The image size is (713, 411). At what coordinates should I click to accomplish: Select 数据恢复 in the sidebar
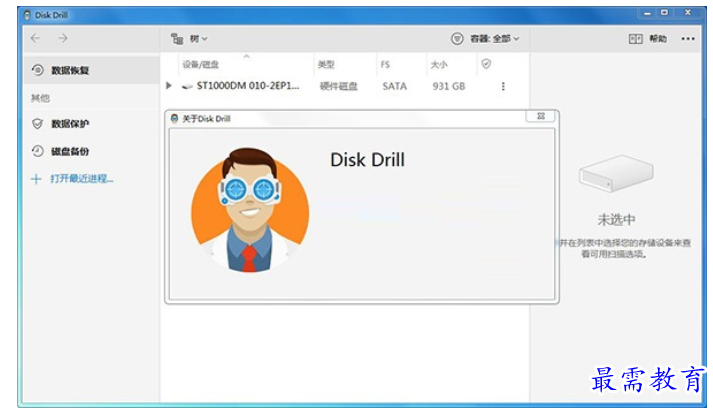point(91,70)
